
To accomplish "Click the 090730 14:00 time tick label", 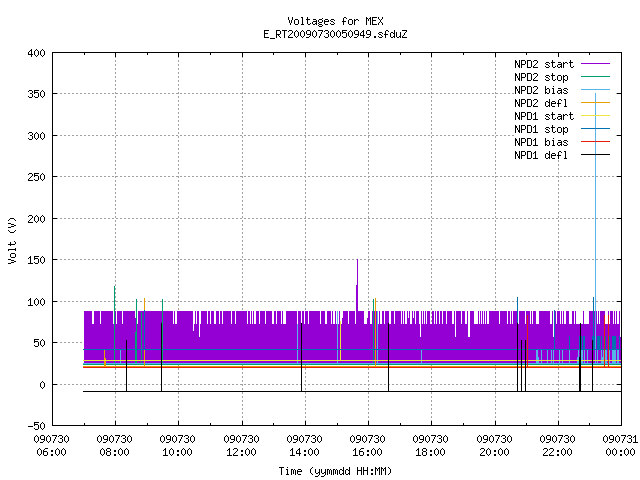I will coord(304,446).
